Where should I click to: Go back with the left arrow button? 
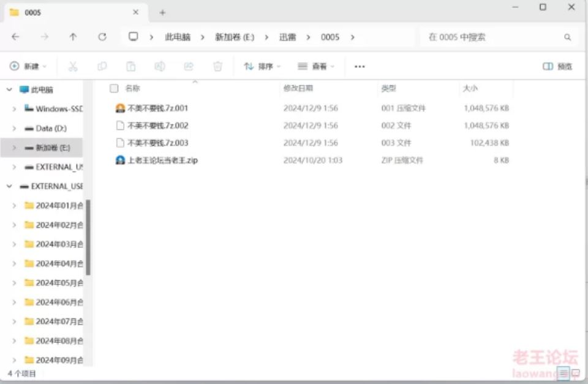(x=15, y=37)
